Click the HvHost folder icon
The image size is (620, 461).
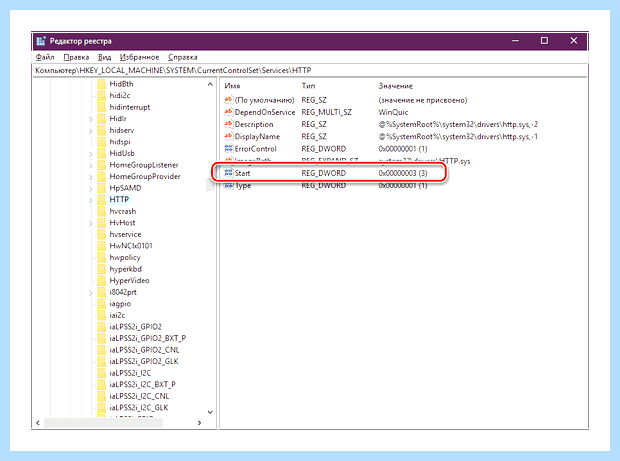pos(102,223)
